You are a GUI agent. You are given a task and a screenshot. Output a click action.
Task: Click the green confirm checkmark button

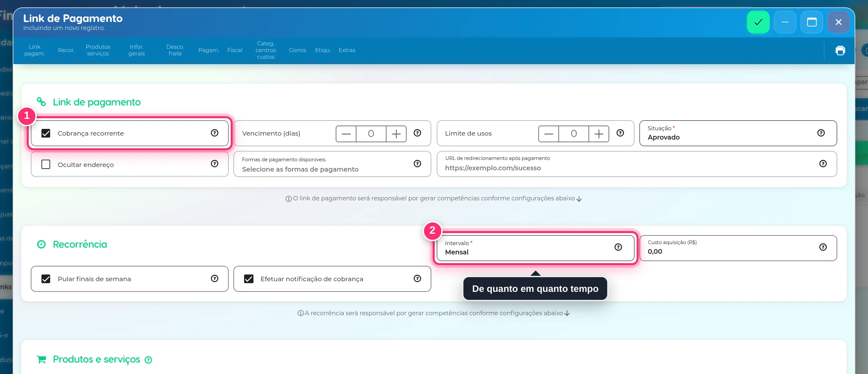[758, 22]
